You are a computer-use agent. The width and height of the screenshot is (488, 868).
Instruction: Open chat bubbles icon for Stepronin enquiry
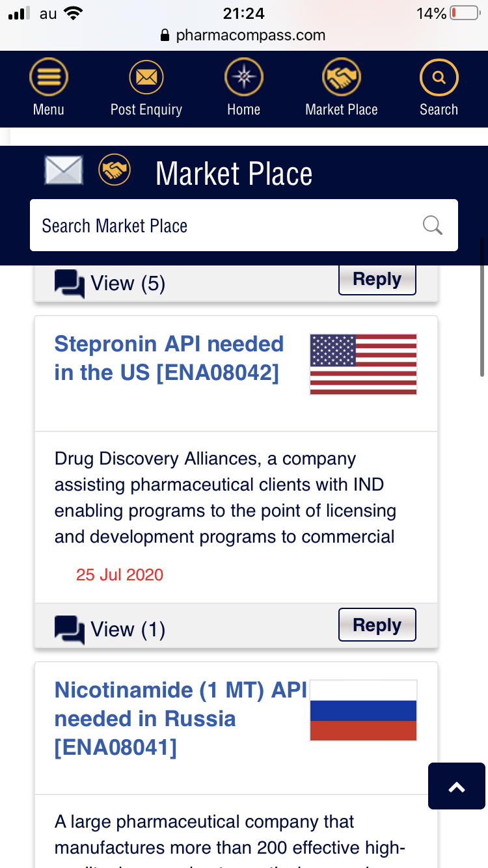click(x=69, y=629)
